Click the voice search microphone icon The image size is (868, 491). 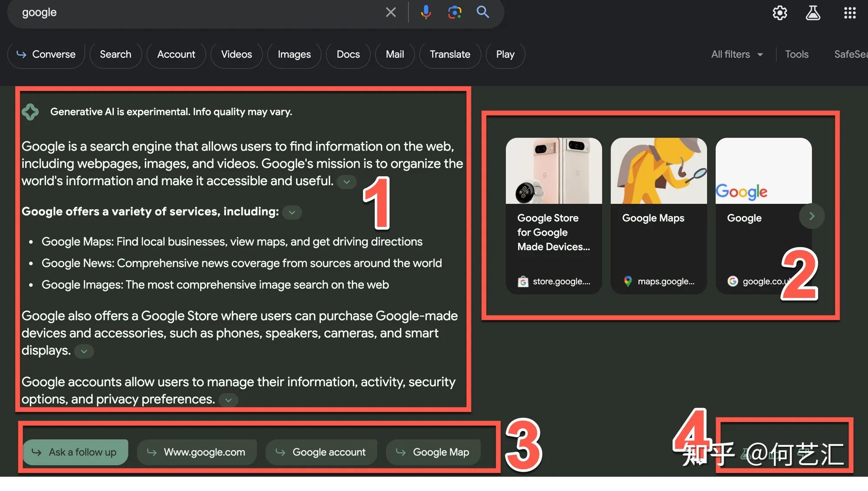426,12
